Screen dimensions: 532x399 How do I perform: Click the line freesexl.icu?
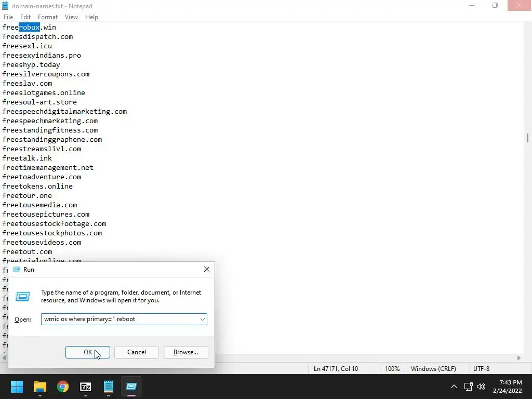click(x=27, y=46)
